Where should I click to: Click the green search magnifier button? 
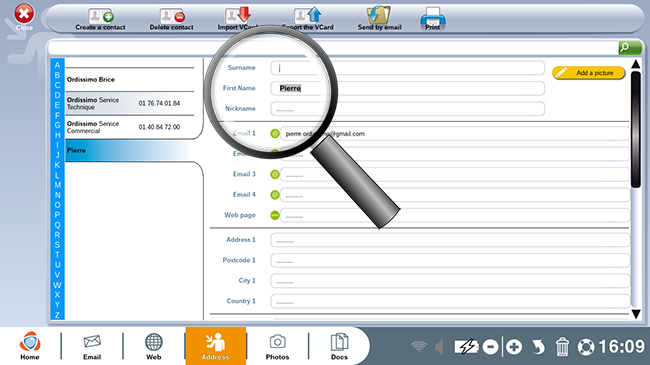coord(630,48)
